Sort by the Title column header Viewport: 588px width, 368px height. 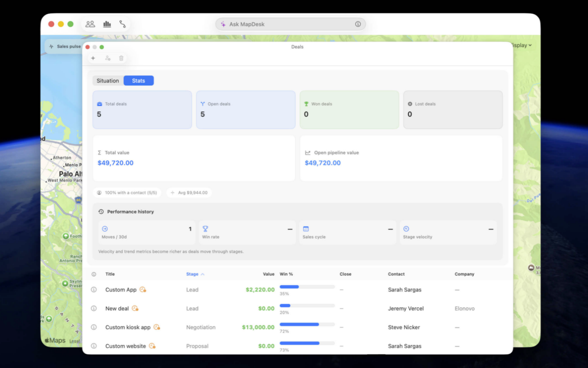(x=110, y=274)
